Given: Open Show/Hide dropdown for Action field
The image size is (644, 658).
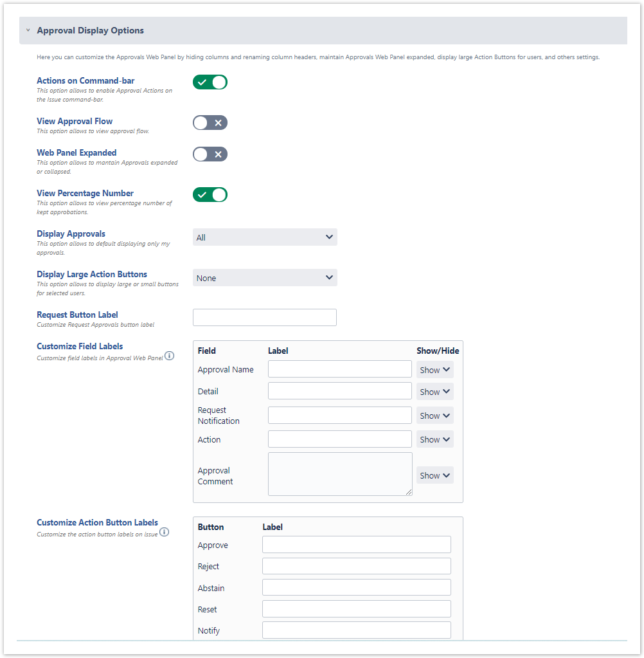Looking at the screenshot, I should click(x=435, y=439).
